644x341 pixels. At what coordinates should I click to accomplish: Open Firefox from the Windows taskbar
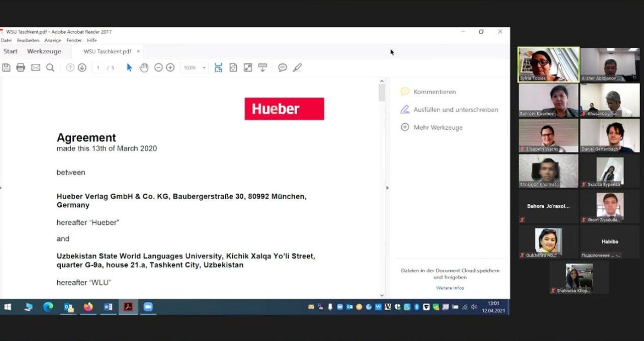[x=88, y=307]
